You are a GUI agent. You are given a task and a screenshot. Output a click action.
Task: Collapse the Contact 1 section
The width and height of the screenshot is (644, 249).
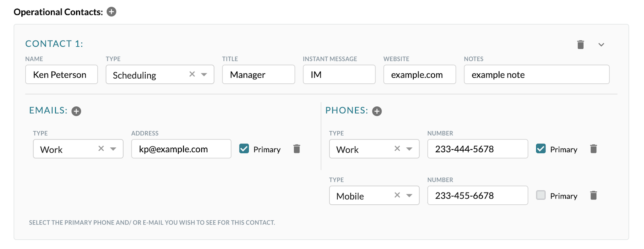coord(601,45)
